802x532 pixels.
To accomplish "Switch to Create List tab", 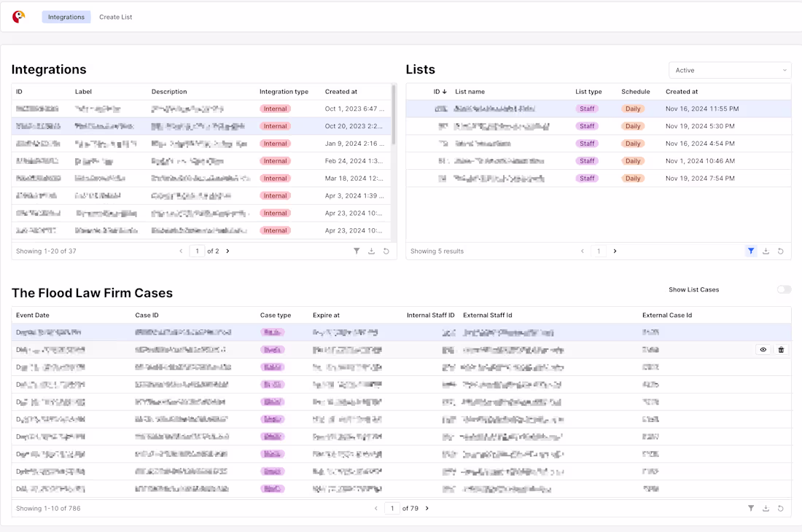I will (x=116, y=17).
